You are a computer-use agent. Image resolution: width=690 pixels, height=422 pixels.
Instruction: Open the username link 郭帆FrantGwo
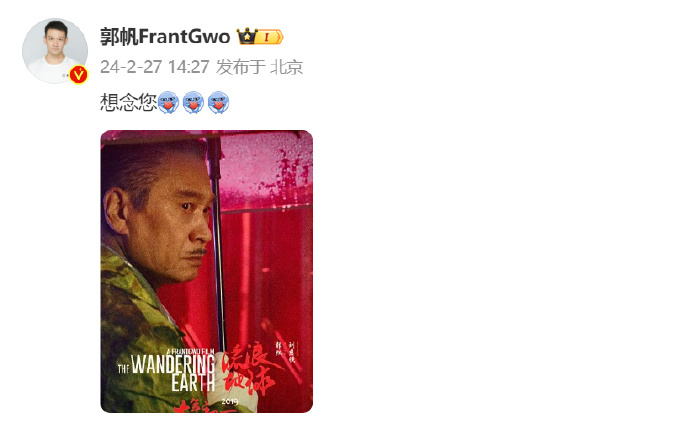click(165, 36)
